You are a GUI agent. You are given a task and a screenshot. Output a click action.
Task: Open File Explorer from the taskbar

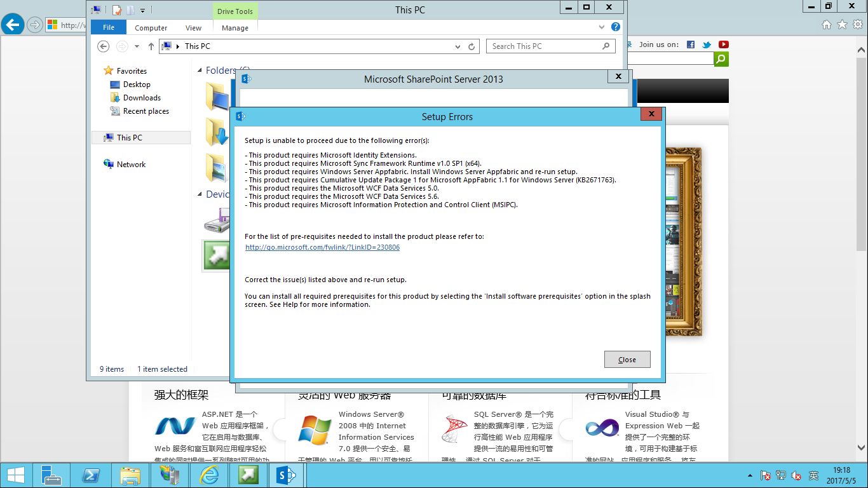[130, 475]
